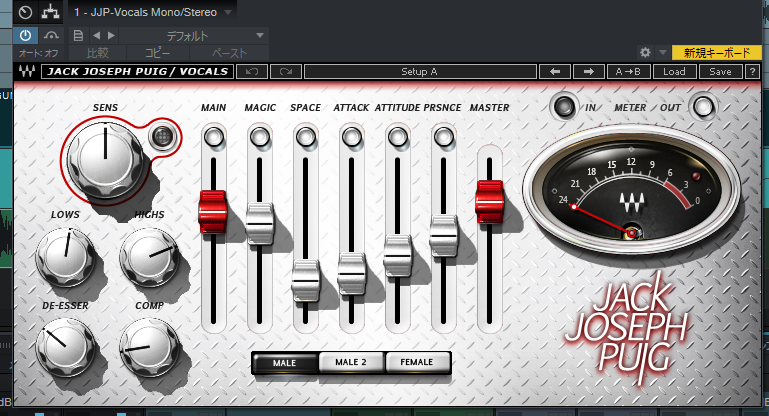Click the 比較 compare button
The height and width of the screenshot is (416, 769).
pyautogui.click(x=98, y=53)
